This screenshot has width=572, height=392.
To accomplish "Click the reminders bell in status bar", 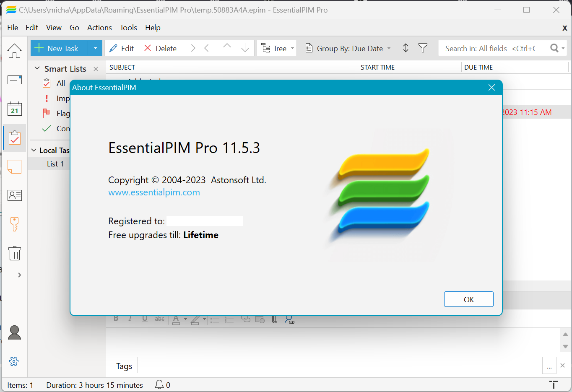I will [x=159, y=384].
